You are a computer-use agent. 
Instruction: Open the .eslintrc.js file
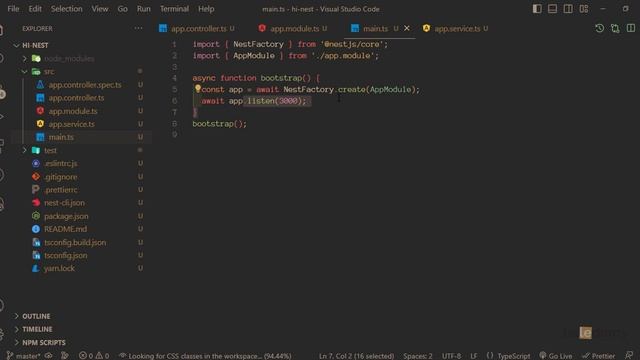point(60,163)
